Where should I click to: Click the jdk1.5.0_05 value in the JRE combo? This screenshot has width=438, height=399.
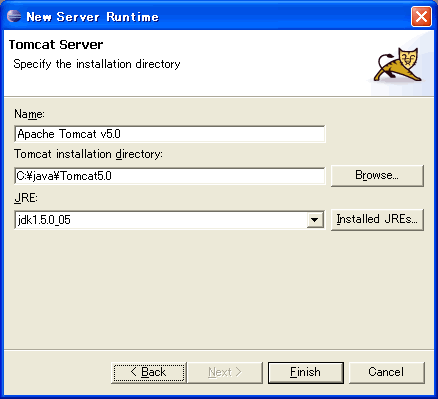(x=44, y=220)
